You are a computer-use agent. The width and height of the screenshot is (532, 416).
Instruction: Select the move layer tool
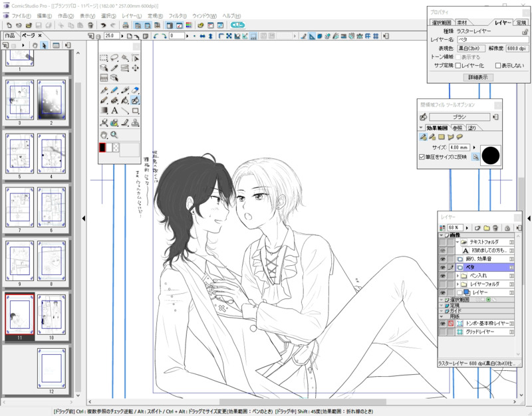[x=135, y=68]
